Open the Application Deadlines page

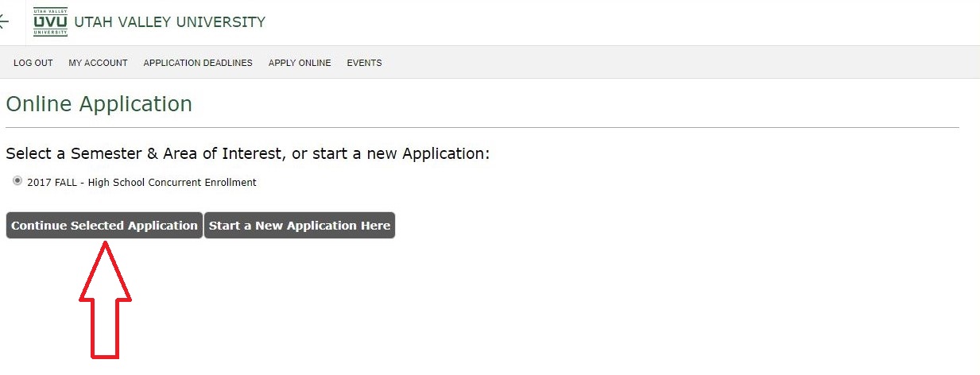pyautogui.click(x=198, y=63)
